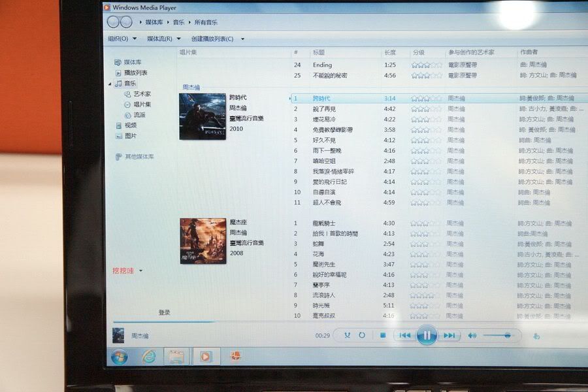The image size is (588, 392).
Task: Collapse the 音乐 tree node
Action: (110, 84)
